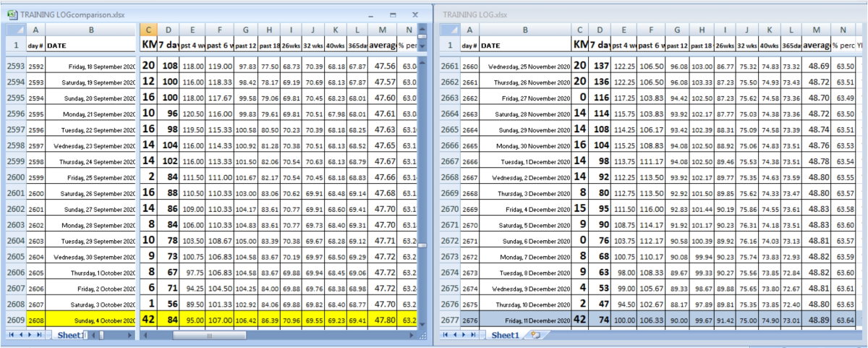
Task: Click 'Thursday, 1 October 2020' cell
Action: (x=90, y=272)
